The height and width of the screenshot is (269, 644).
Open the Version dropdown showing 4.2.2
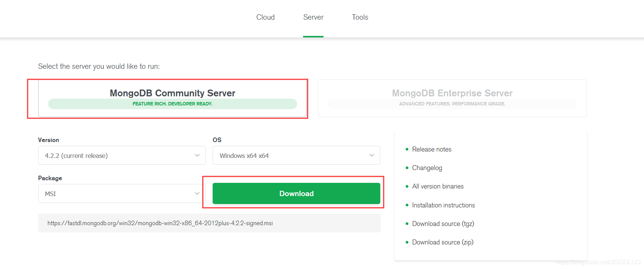tap(122, 155)
